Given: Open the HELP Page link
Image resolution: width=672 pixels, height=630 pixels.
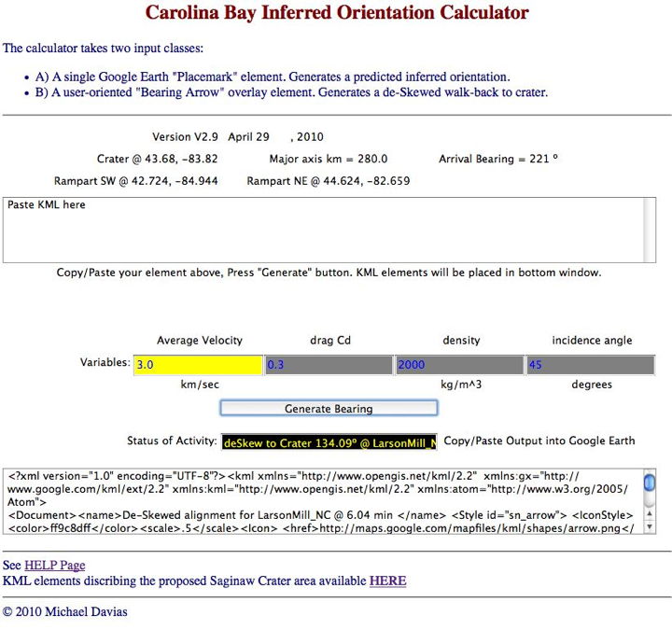Looking at the screenshot, I should pyautogui.click(x=54, y=566).
